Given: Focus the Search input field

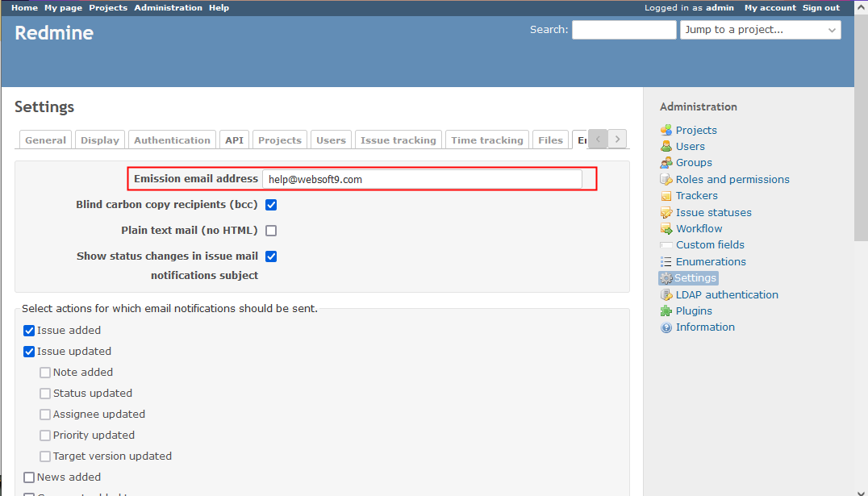Looking at the screenshot, I should 624,30.
